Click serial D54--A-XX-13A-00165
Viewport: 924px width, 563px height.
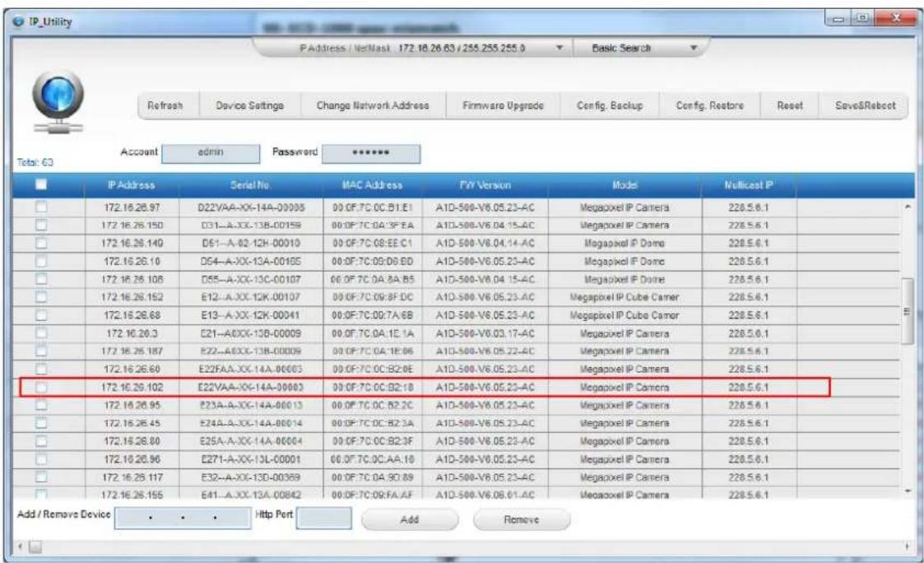coord(250,261)
